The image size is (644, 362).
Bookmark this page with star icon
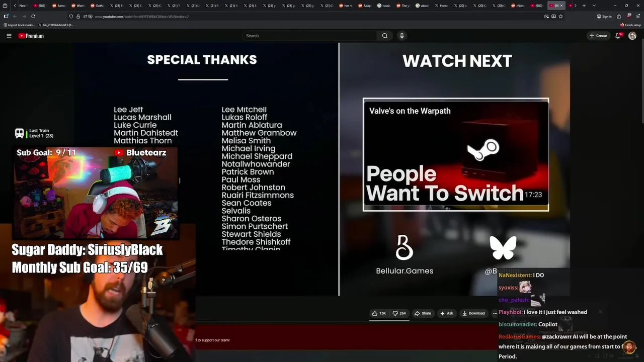tap(560, 16)
